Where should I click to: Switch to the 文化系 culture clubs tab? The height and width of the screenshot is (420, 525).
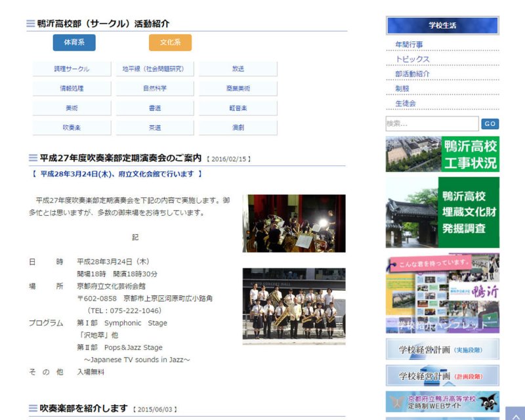click(x=170, y=43)
